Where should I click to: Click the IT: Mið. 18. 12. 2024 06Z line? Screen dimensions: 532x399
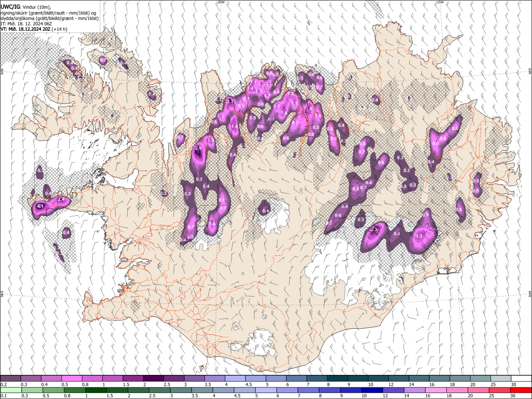tap(27, 24)
